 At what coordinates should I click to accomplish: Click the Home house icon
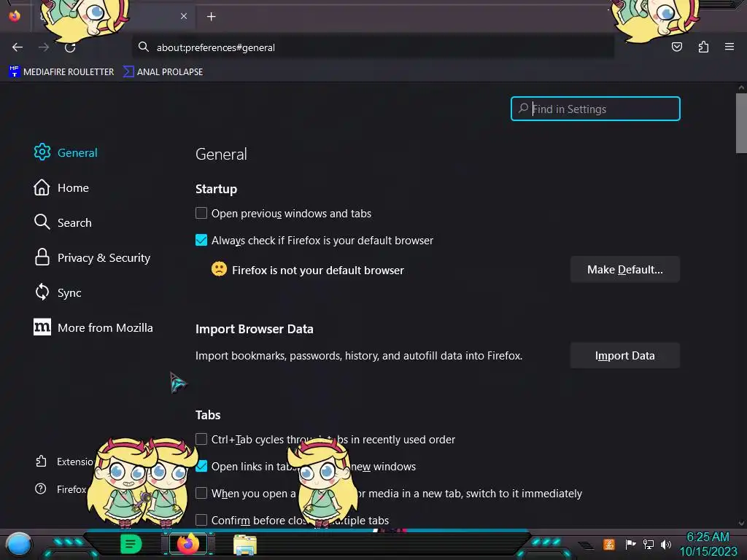[42, 187]
